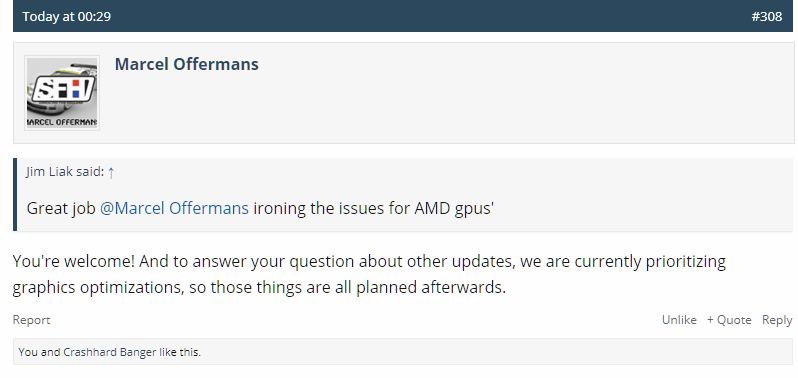798x378 pixels.
Task: Click Marcel Offermans avatar image
Action: pos(62,93)
